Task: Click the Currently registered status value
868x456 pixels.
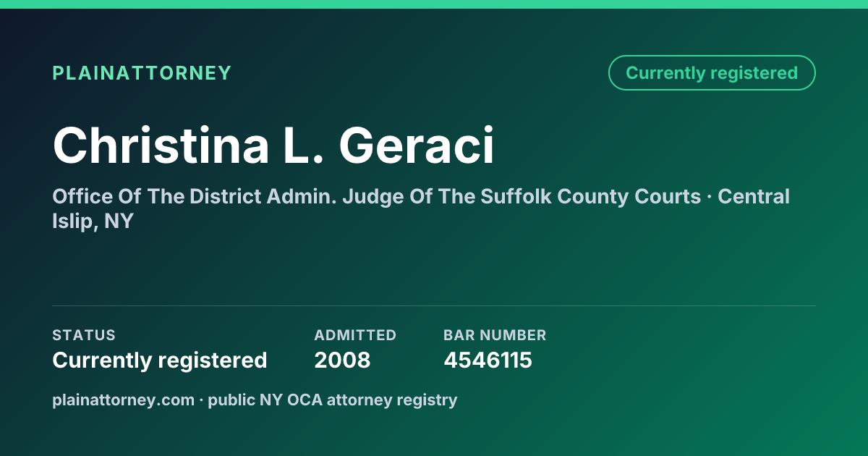Action: 160,360
